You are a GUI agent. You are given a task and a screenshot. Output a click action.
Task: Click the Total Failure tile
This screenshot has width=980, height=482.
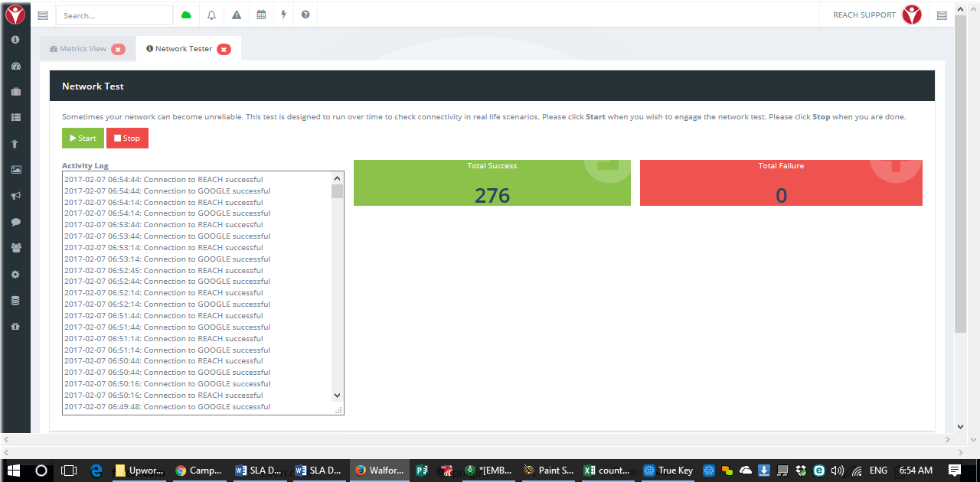(x=781, y=183)
